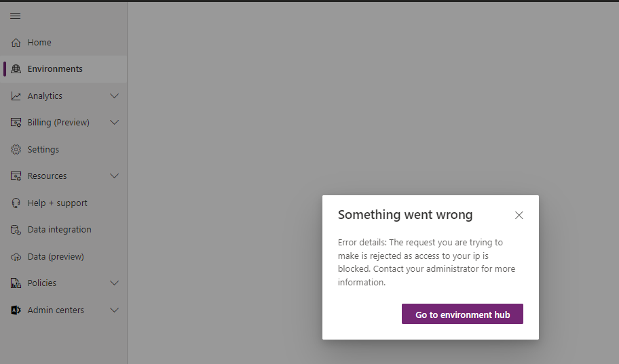619x364 pixels.
Task: Click the Admin centers icon
Action: click(x=16, y=310)
